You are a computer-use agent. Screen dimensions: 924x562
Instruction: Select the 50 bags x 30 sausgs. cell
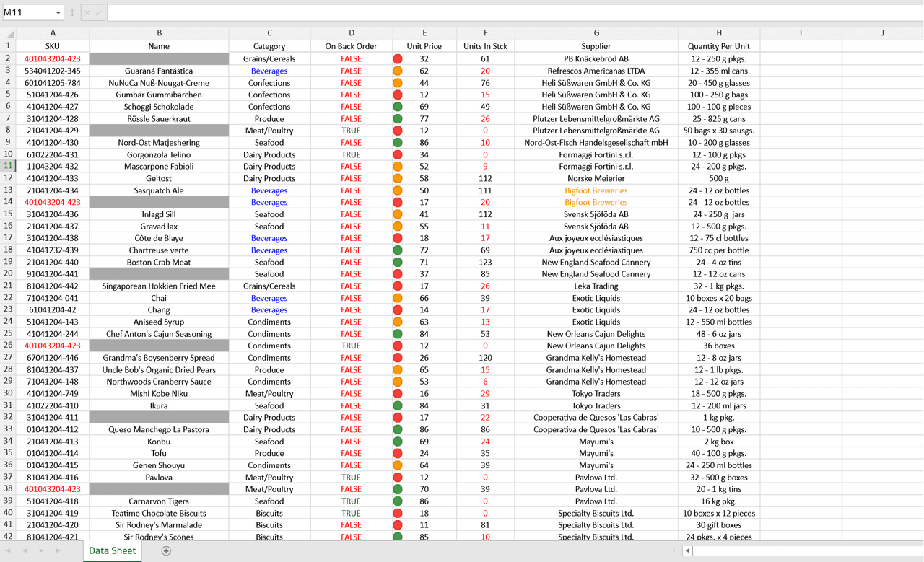click(719, 131)
